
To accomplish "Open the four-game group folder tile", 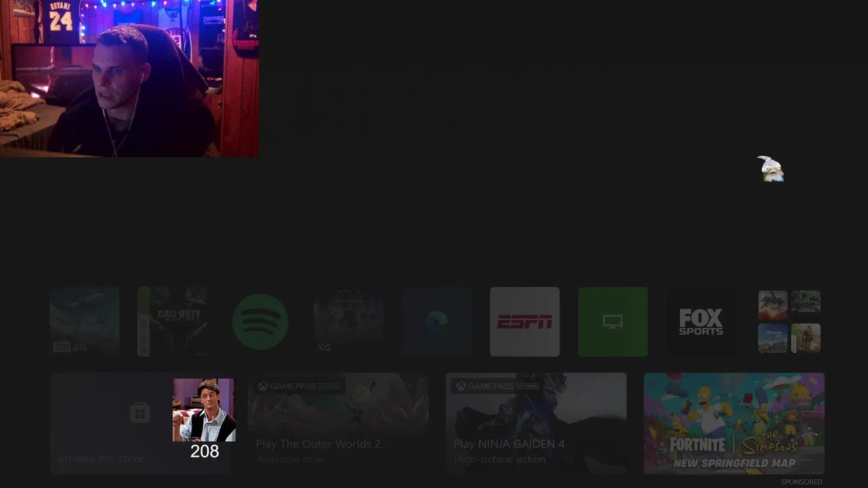I will pos(789,321).
